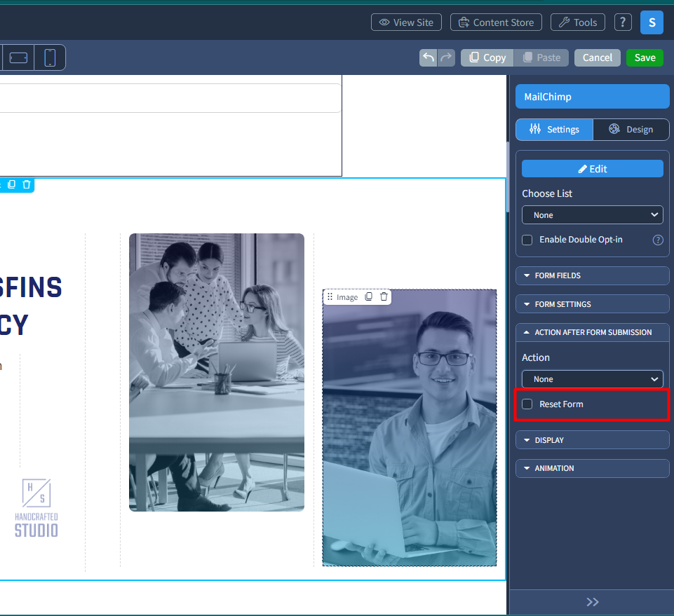Expand the FORM FIELDS section

pyautogui.click(x=593, y=276)
